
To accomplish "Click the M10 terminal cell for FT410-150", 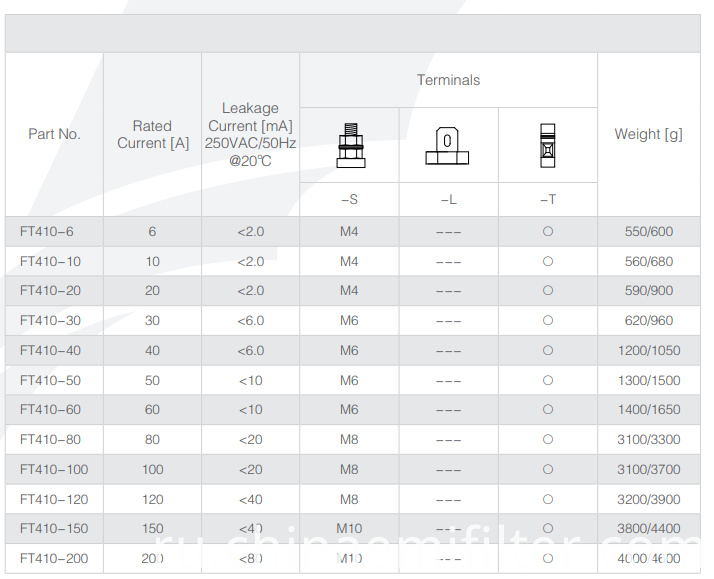I will pyautogui.click(x=349, y=528).
